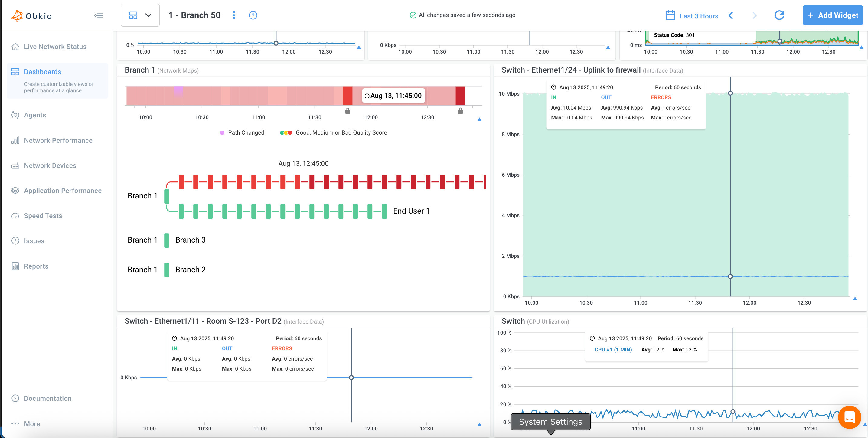This screenshot has height=438, width=868.
Task: Open the dashboard layout dropdown
Action: (x=140, y=15)
